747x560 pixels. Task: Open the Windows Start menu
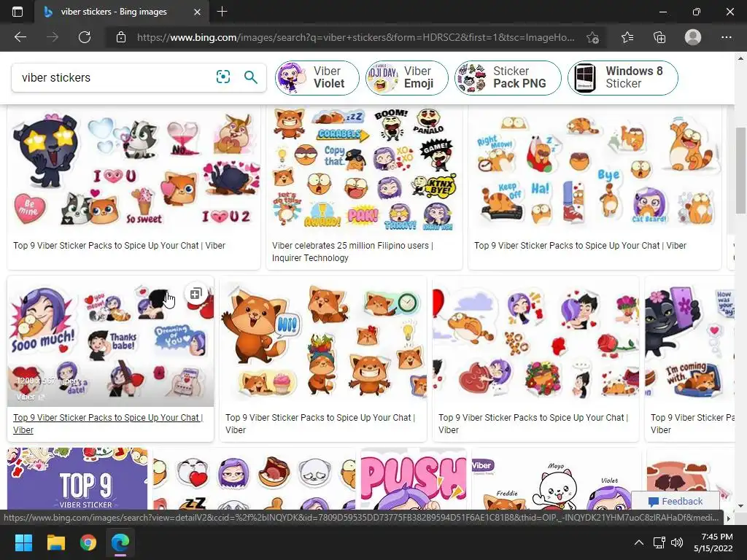click(x=23, y=542)
